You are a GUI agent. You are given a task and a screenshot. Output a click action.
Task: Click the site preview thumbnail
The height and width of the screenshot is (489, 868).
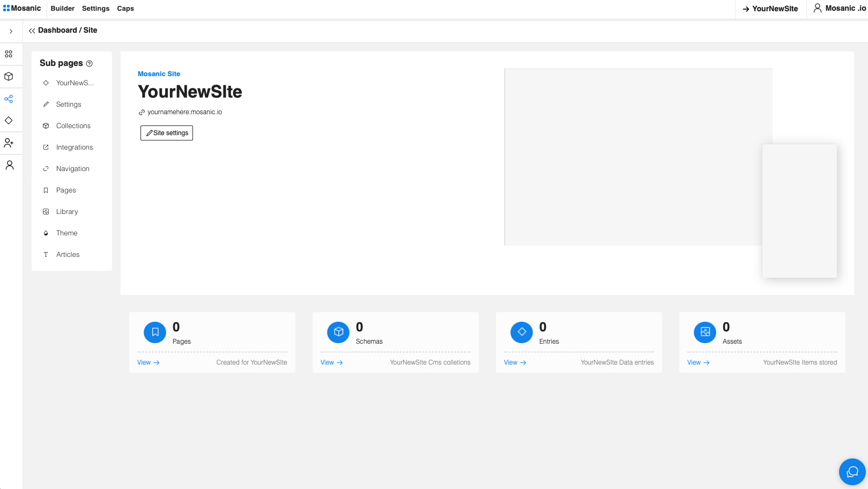tap(638, 157)
